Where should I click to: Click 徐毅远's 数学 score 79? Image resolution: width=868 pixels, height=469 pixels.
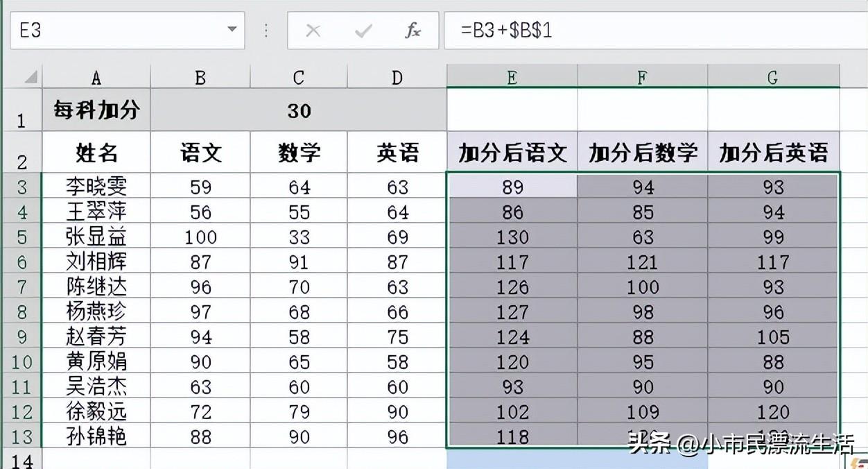pyautogui.click(x=299, y=411)
